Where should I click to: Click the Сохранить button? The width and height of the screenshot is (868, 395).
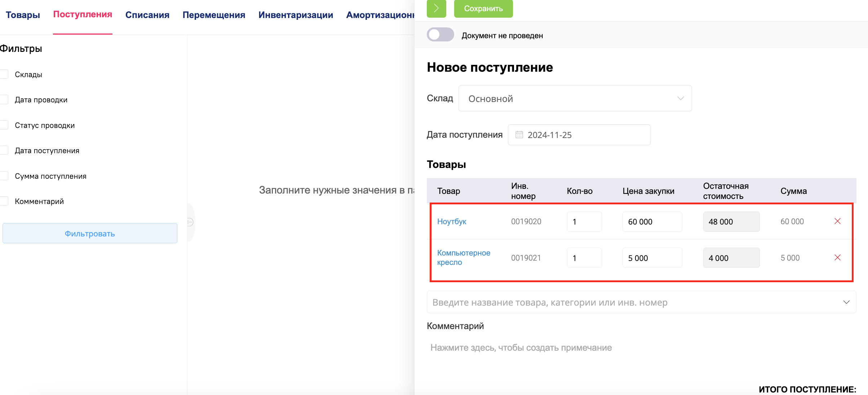pyautogui.click(x=483, y=9)
